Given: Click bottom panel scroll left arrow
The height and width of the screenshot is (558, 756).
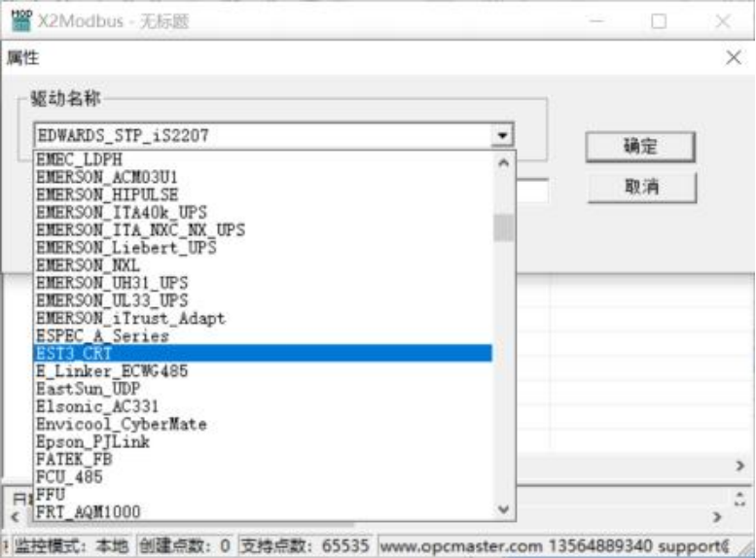Looking at the screenshot, I should [15, 516].
